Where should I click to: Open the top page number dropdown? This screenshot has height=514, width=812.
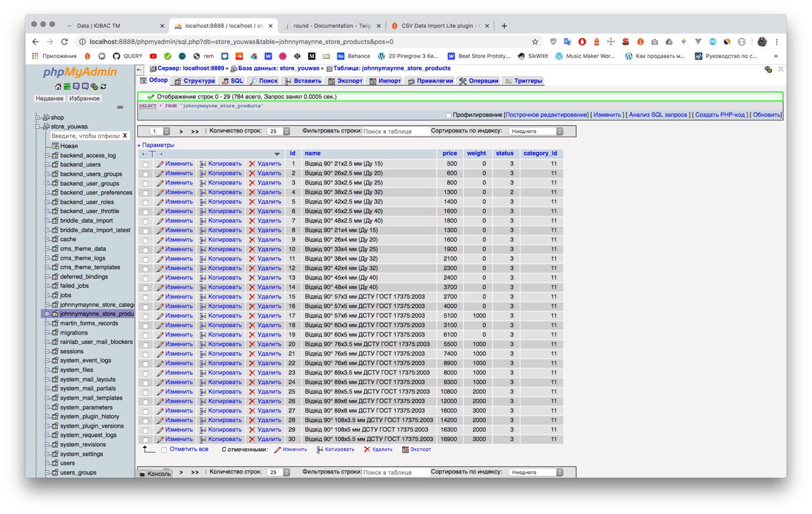(x=160, y=131)
